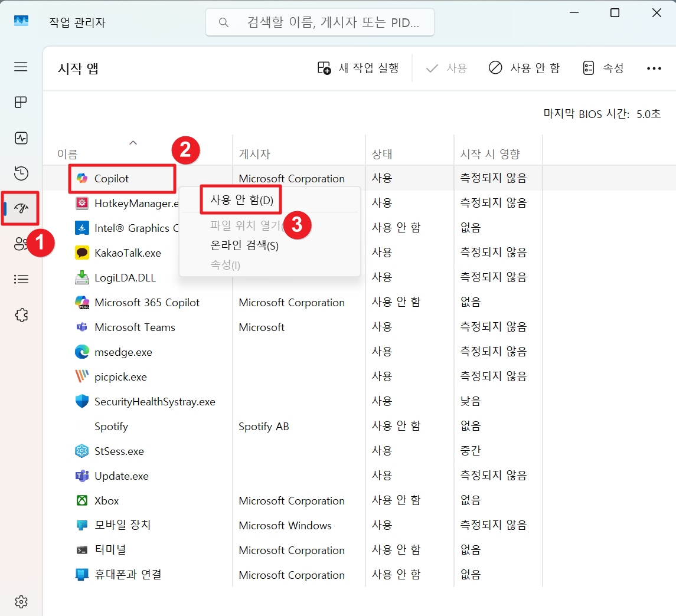The width and height of the screenshot is (676, 616).
Task: Click Microsoft 365 Copilot row name
Action: tap(147, 303)
